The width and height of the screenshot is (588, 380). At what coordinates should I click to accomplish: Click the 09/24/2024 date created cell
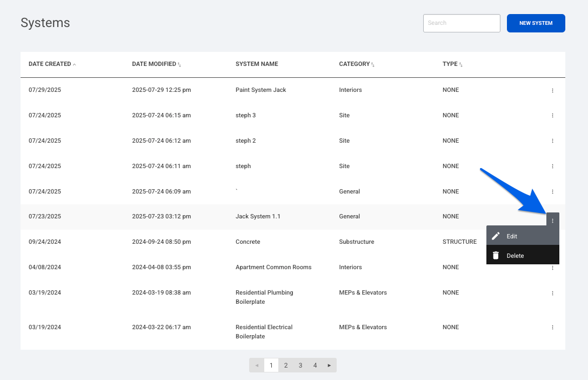(x=45, y=242)
